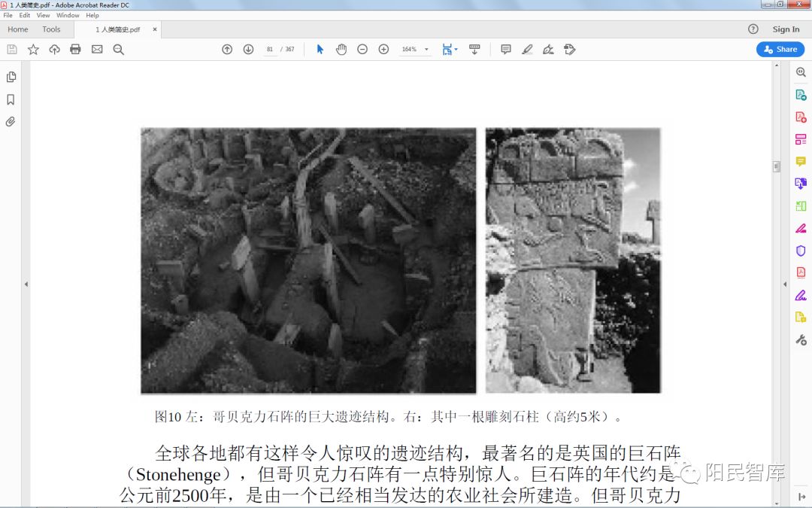Screen dimensions: 812x508
Task: Open the View menu
Action: [x=43, y=15]
